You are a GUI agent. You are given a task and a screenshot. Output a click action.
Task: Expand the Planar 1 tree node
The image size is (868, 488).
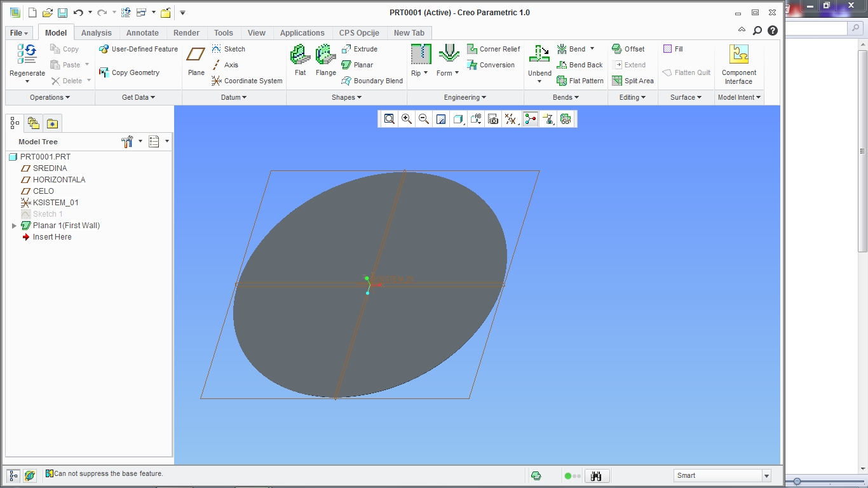tap(14, 226)
